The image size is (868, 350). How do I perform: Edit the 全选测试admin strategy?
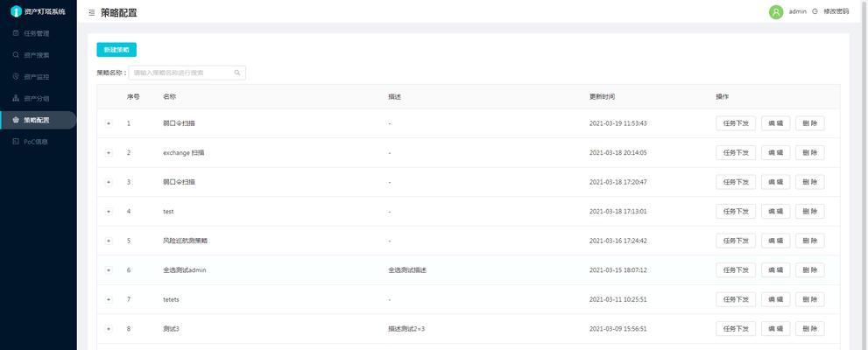click(775, 269)
